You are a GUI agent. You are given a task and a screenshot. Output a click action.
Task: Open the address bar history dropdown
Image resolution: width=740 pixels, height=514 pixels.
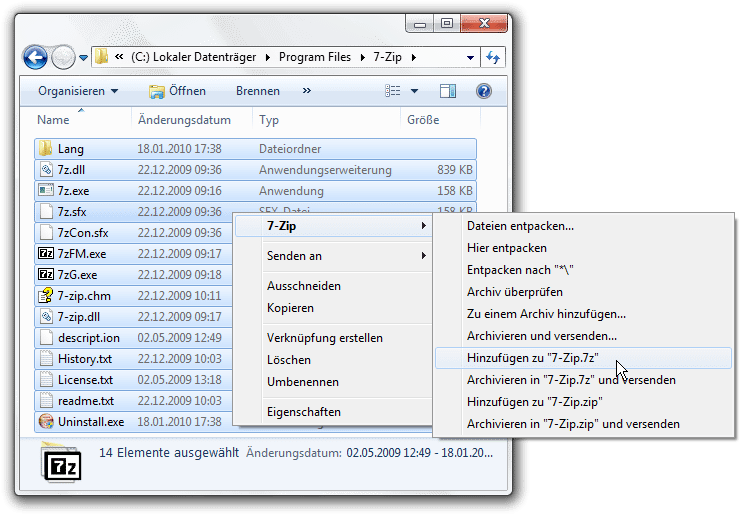coord(470,58)
